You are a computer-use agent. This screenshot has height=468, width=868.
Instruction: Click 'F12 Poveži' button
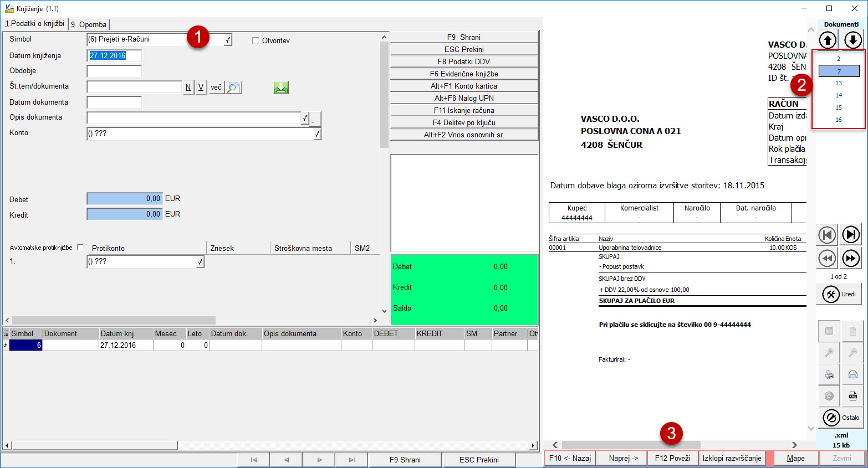click(672, 458)
